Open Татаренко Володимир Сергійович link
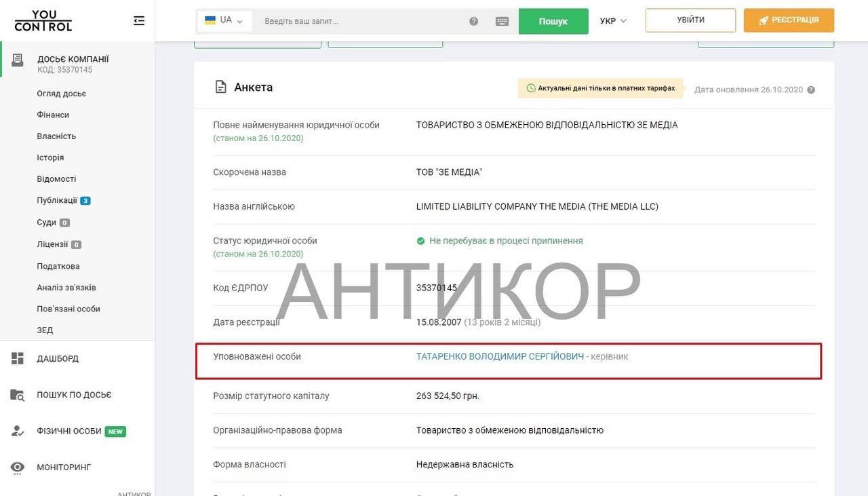This screenshot has width=868, height=496. click(500, 356)
